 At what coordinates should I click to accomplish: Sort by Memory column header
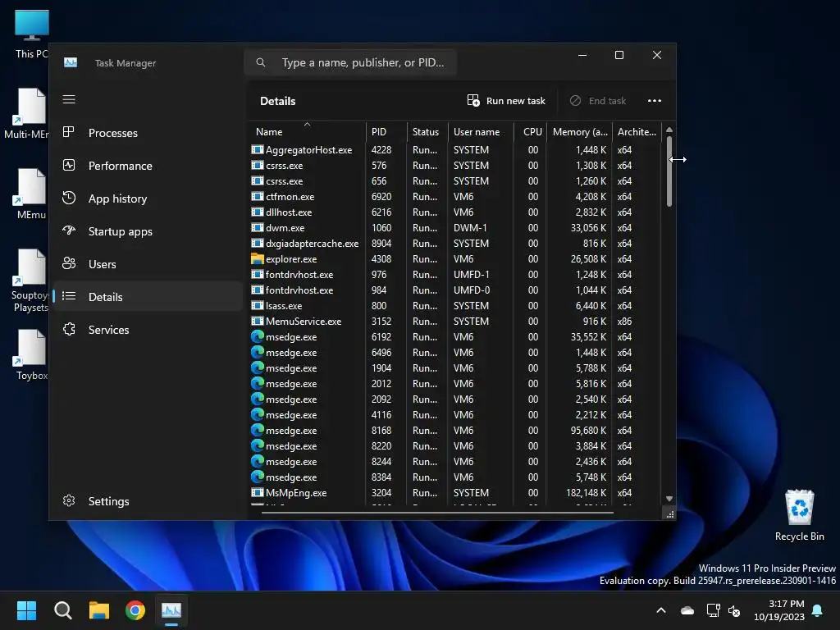(580, 132)
